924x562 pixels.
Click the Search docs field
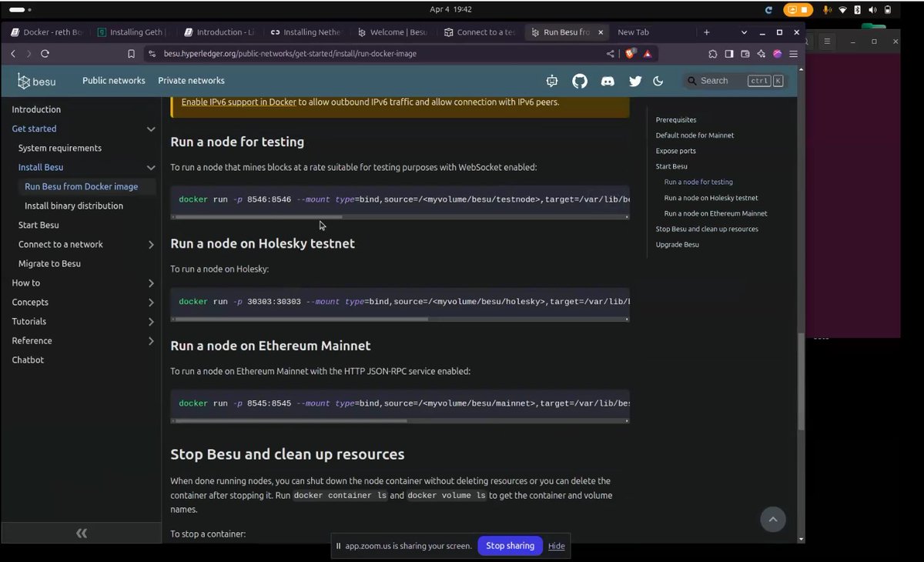pyautogui.click(x=735, y=81)
